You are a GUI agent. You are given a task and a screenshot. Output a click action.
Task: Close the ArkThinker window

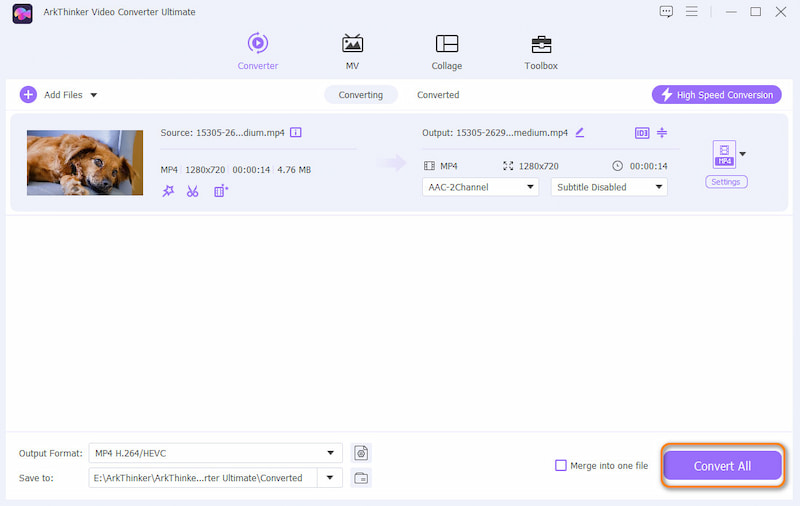781,11
